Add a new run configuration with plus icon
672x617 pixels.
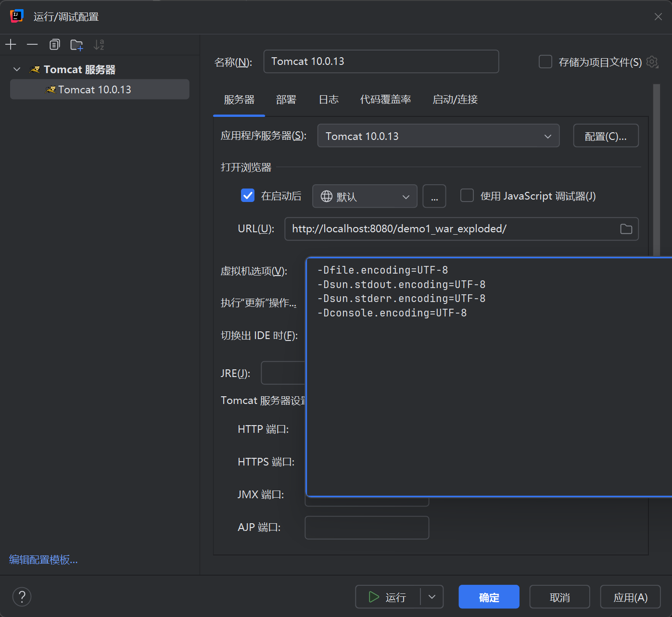tap(11, 45)
